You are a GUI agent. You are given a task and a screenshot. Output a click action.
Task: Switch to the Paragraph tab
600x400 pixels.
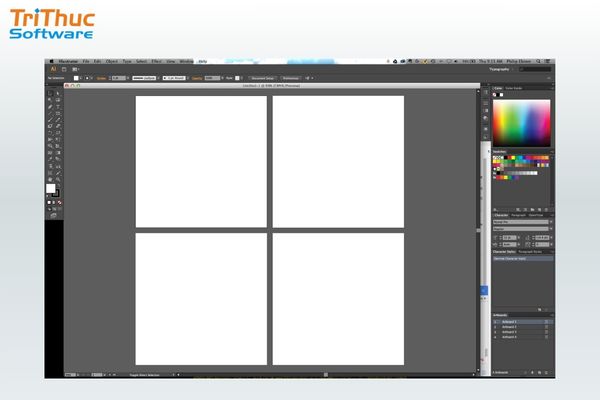pos(518,215)
